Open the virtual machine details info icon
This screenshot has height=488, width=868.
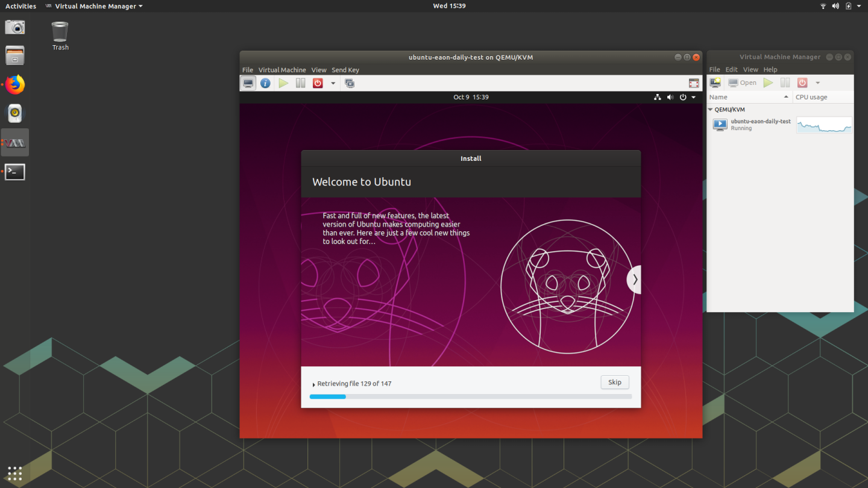(265, 83)
